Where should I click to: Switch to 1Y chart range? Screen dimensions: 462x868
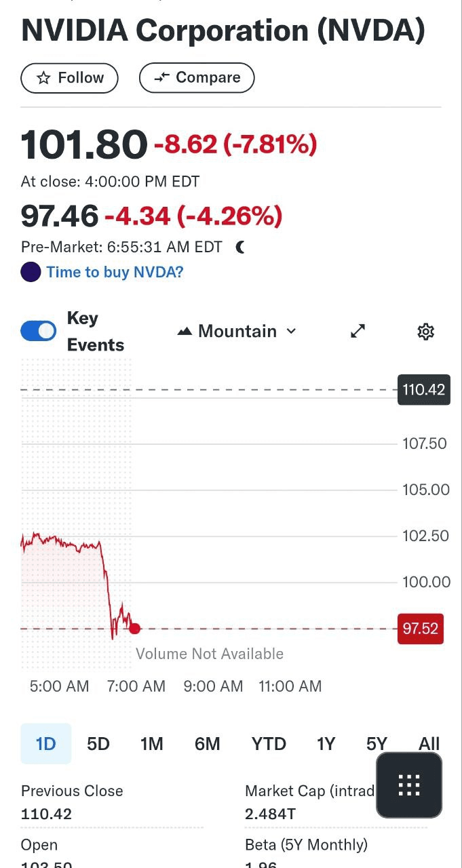click(x=326, y=744)
